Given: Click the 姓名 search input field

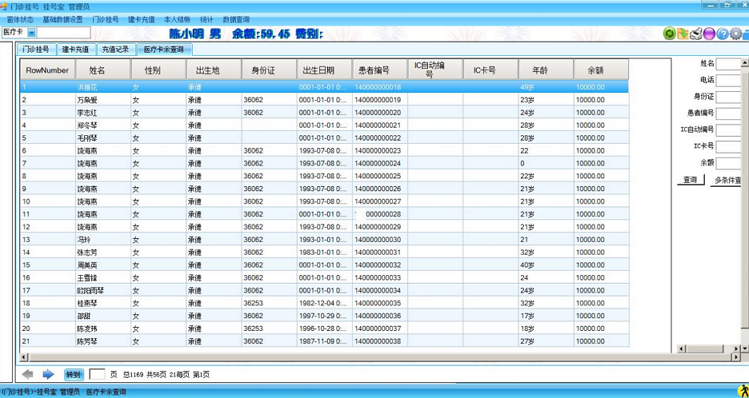Looking at the screenshot, I should (x=728, y=64).
